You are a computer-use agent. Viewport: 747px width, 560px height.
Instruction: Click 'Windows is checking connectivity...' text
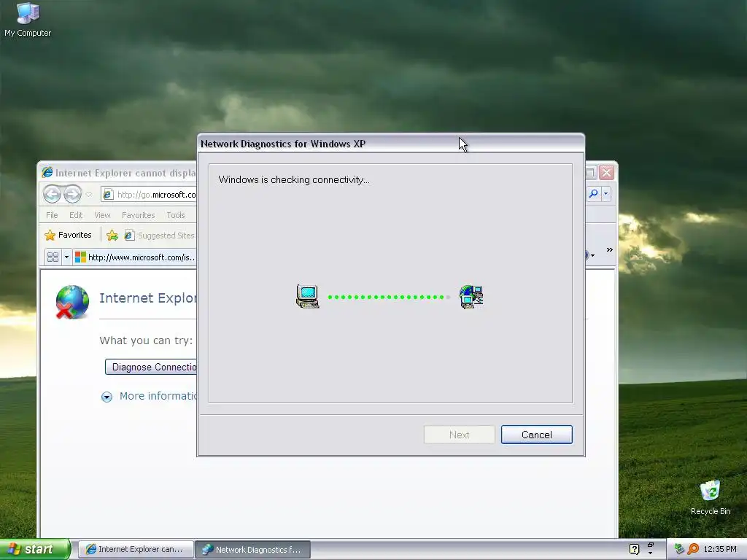tap(294, 179)
